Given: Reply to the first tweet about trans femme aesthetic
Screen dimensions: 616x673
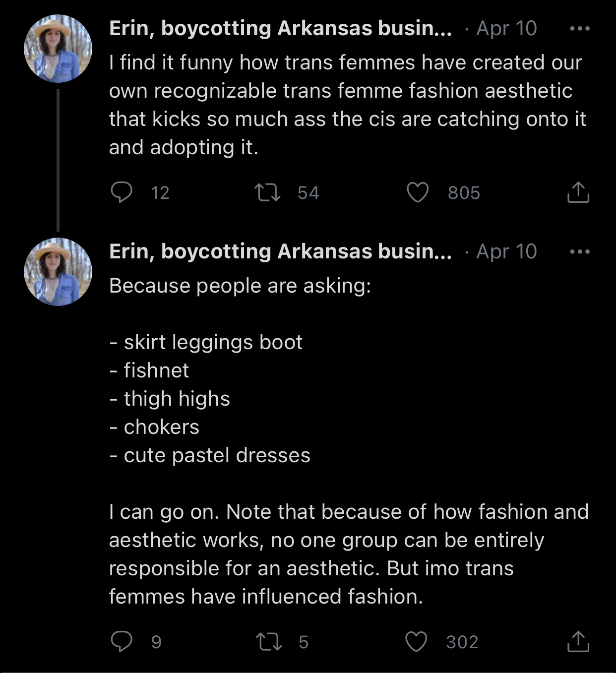Looking at the screenshot, I should coord(121,192).
